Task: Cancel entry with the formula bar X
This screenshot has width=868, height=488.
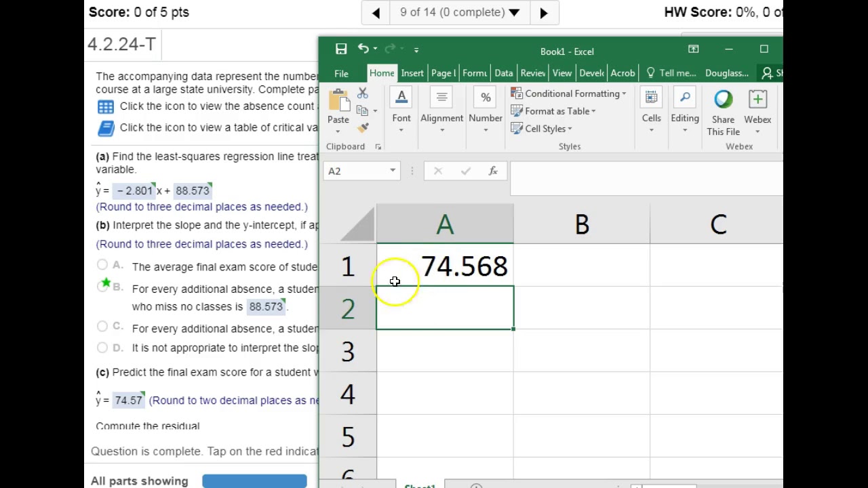Action: tap(438, 171)
